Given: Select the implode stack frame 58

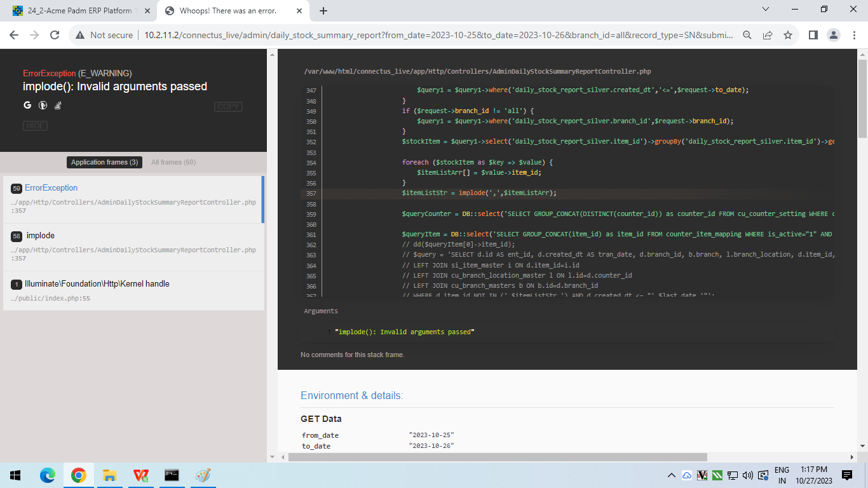Looking at the screenshot, I should click(133, 247).
